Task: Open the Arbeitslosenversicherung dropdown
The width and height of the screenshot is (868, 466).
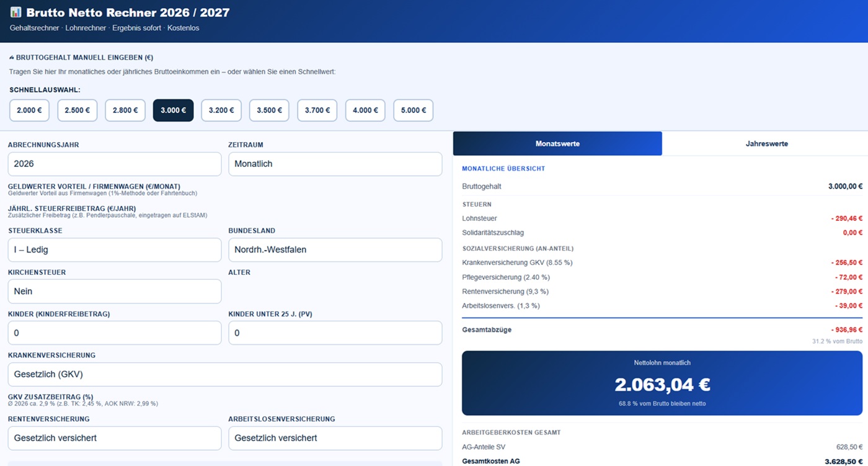Action: pos(335,438)
